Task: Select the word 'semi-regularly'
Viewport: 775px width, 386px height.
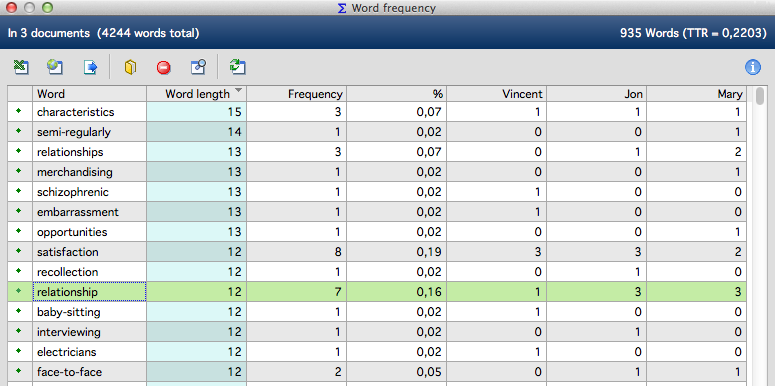Action: click(x=74, y=132)
